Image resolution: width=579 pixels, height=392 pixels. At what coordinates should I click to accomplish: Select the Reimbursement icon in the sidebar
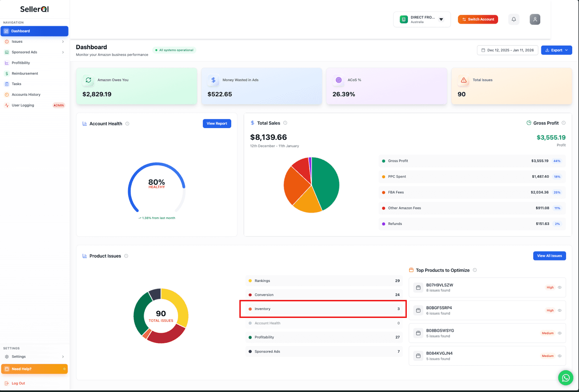pos(7,73)
